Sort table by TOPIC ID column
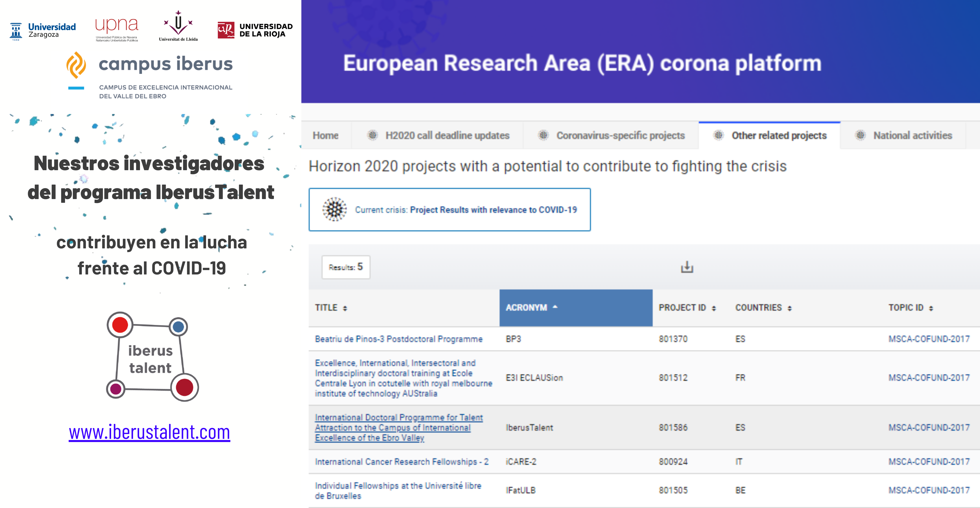The width and height of the screenshot is (980, 508). pos(911,308)
